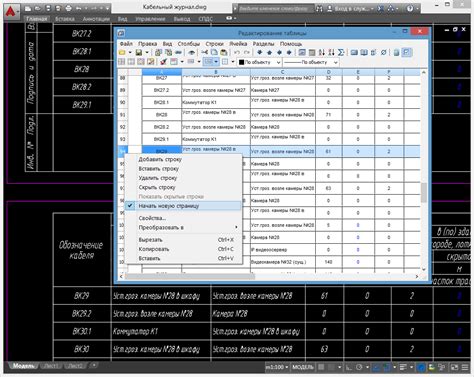Click the copy icon next to the scissors
The height and width of the screenshot is (377, 474).
214,53
